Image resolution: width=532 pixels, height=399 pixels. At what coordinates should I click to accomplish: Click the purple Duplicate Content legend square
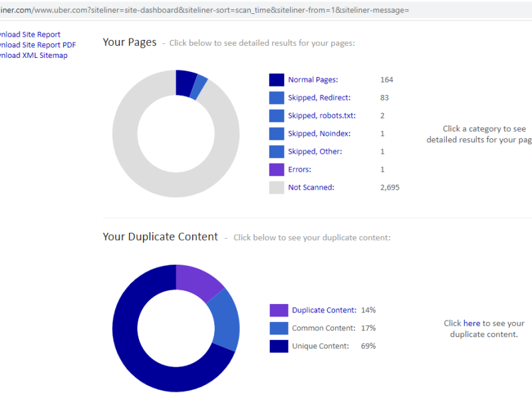[x=279, y=310]
